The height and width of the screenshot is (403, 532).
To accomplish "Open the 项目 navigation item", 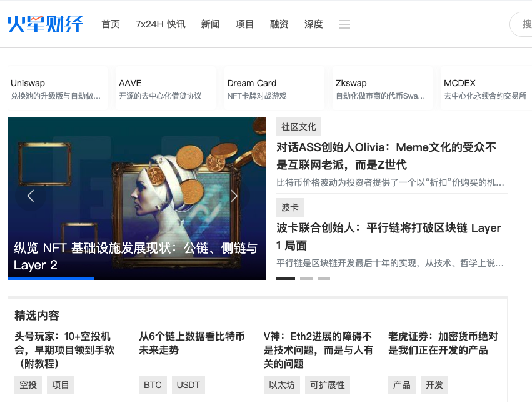I will 244,24.
